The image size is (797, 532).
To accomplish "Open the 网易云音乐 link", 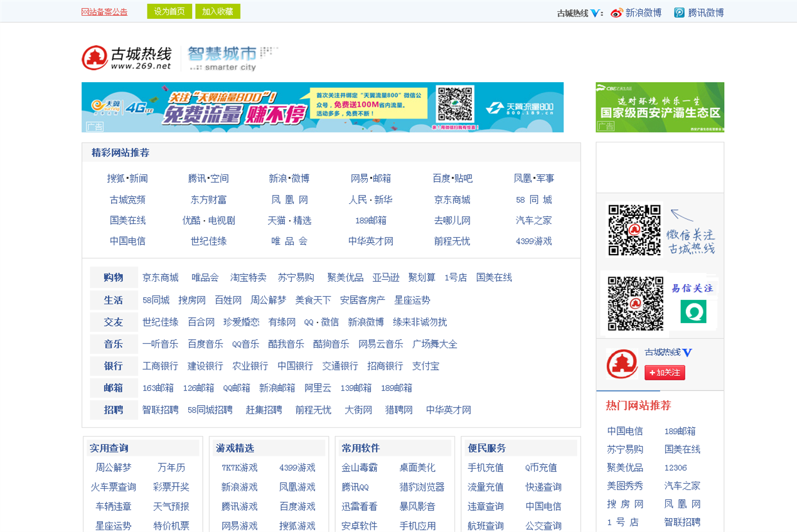I will point(381,344).
